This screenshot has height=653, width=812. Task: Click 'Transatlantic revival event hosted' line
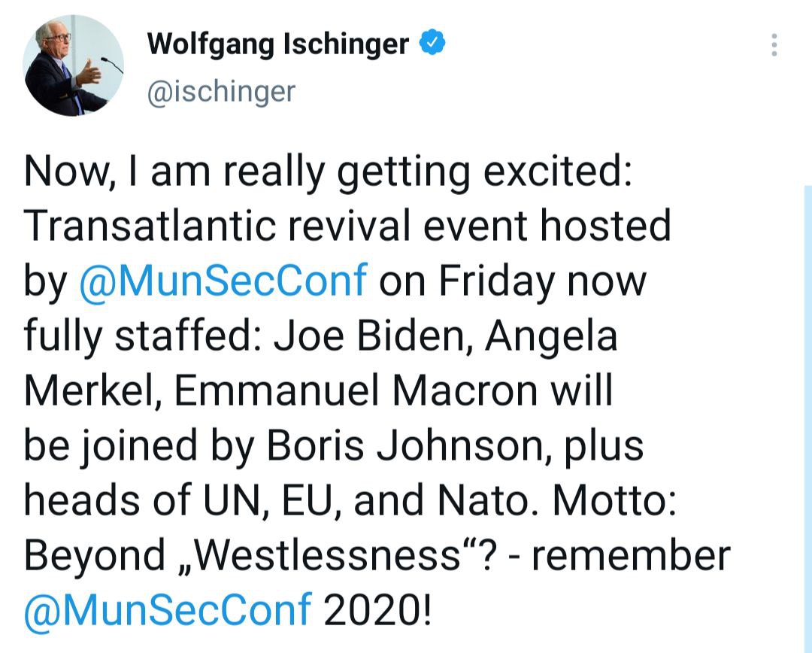click(347, 226)
